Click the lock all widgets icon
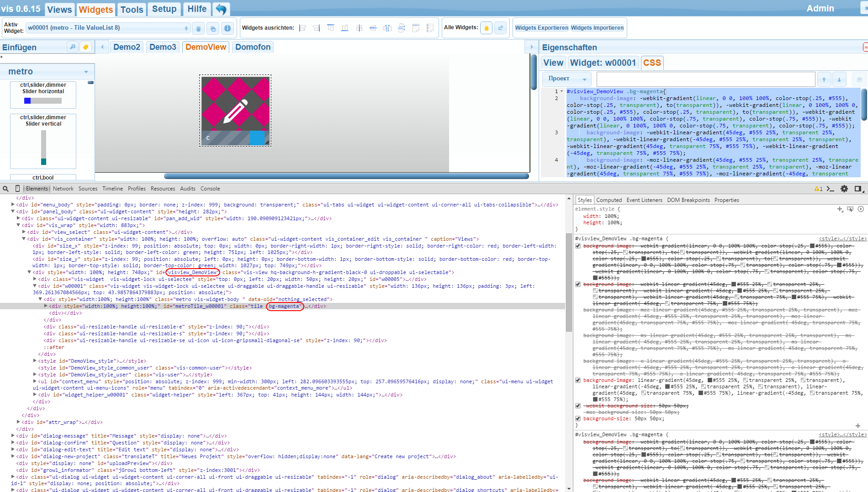 (x=487, y=28)
